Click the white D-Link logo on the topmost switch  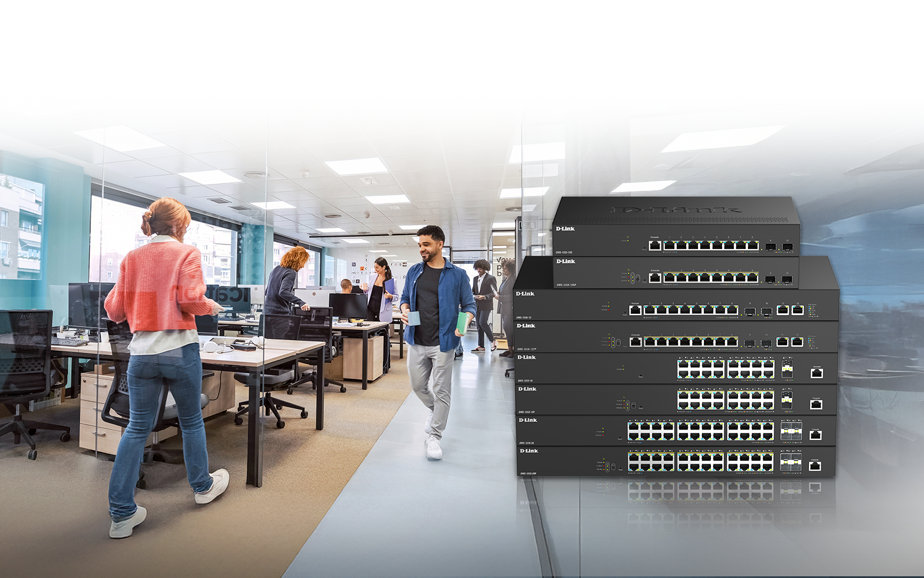click(565, 229)
